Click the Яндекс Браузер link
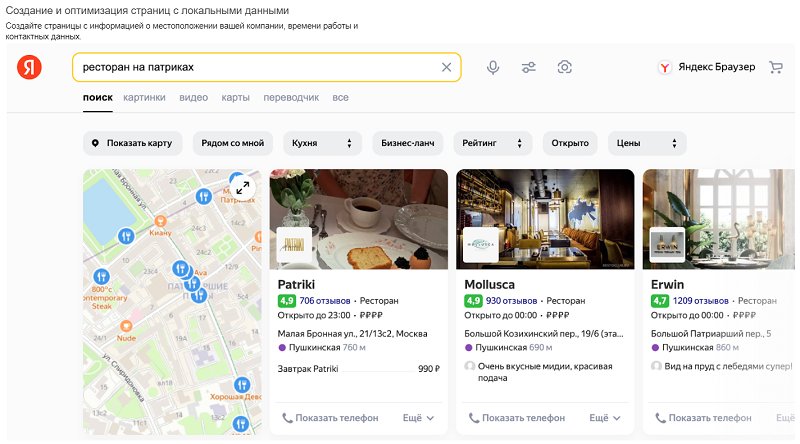800x444 pixels. pyautogui.click(x=716, y=67)
